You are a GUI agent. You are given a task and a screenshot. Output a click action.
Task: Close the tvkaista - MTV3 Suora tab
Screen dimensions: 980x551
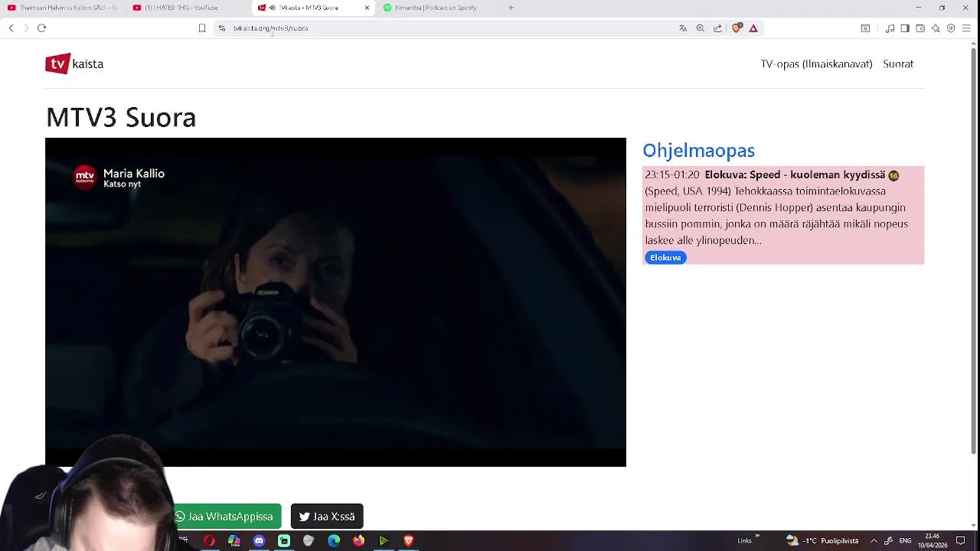(367, 8)
